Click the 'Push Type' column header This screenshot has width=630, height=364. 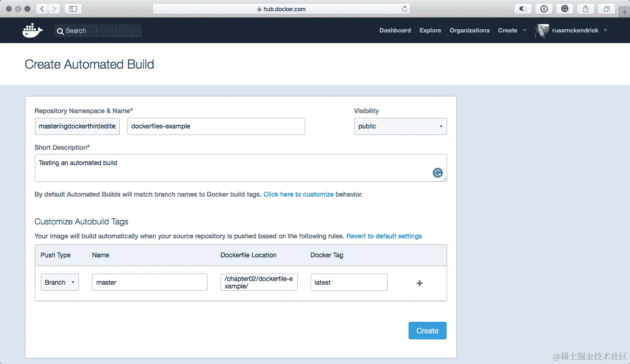[56, 255]
